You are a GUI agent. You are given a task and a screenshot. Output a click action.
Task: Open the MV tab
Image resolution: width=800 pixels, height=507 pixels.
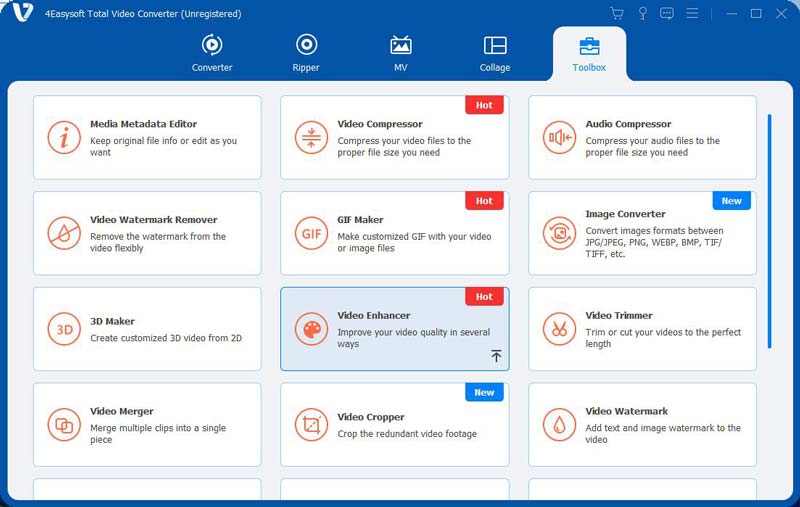(401, 53)
